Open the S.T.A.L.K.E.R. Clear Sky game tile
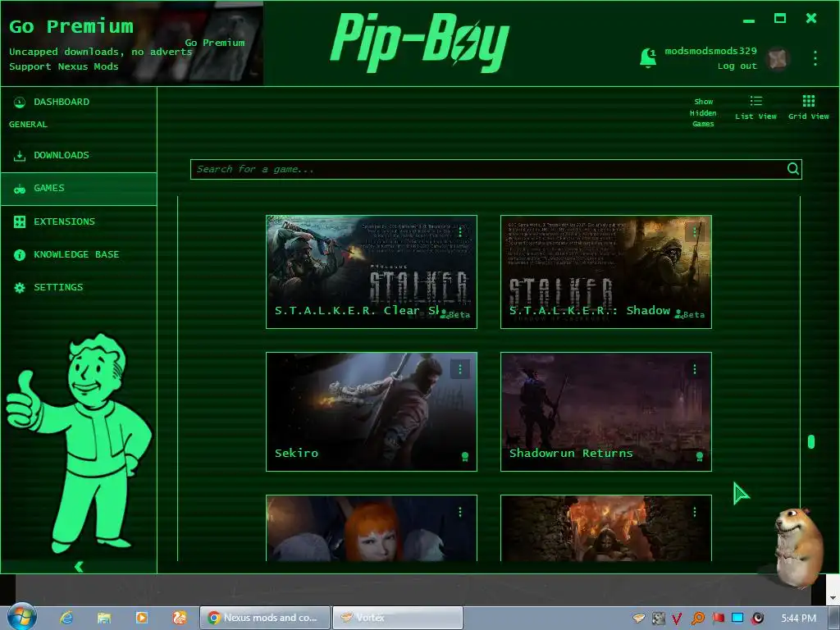This screenshot has height=630, width=840. pos(372,272)
